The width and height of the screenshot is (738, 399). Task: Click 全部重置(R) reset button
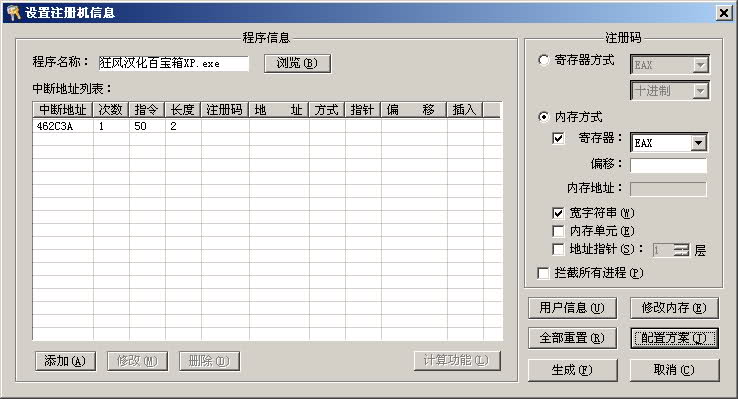[572, 338]
